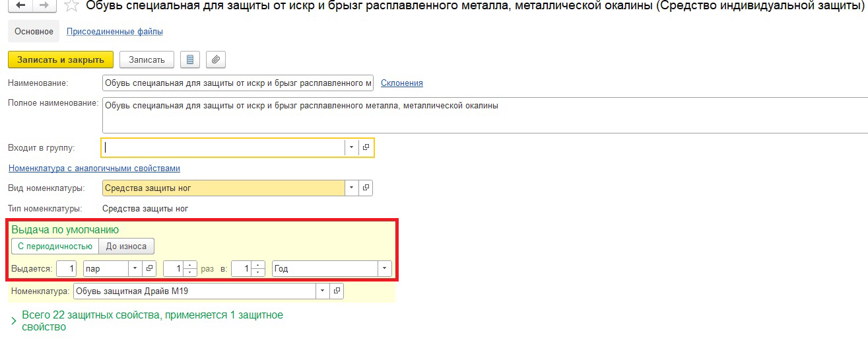Expand the 22 защитных свойства section
Image resolution: width=868 pixels, height=339 pixels.
point(15,321)
